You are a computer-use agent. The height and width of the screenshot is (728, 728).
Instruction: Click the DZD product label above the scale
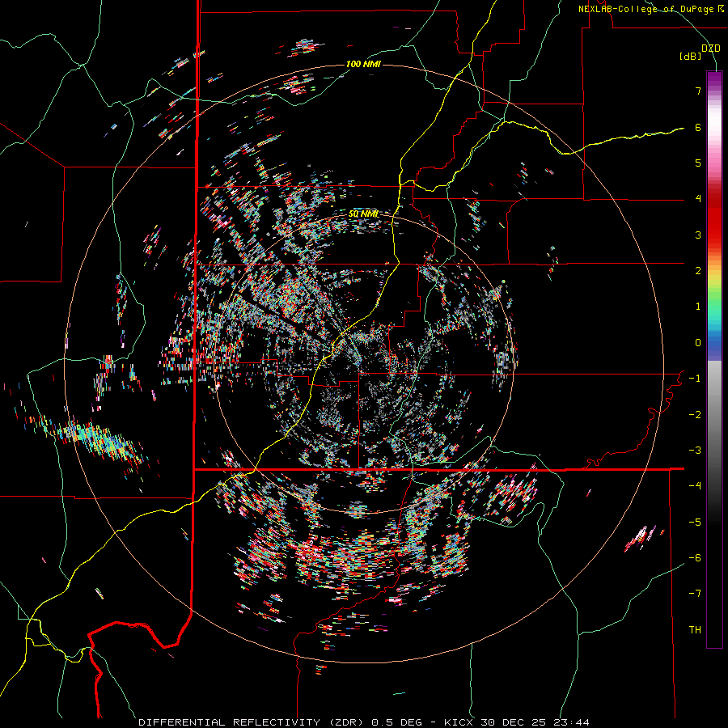711,49
